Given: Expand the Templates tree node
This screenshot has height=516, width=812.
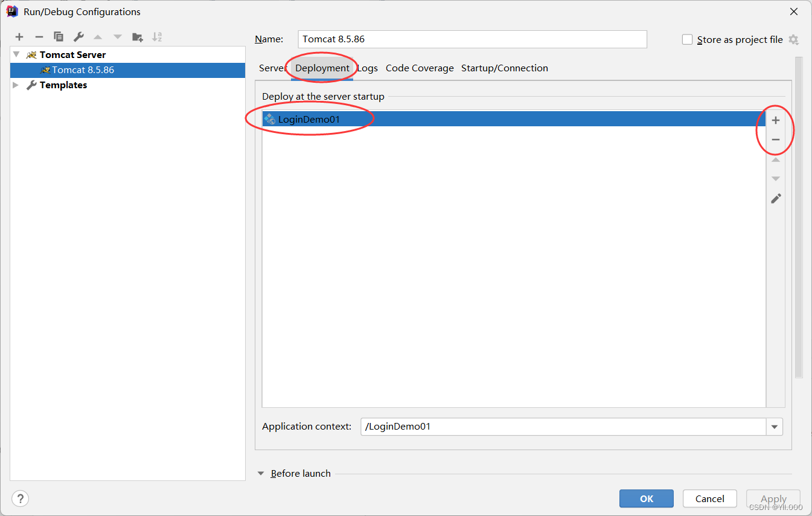Looking at the screenshot, I should (16, 85).
